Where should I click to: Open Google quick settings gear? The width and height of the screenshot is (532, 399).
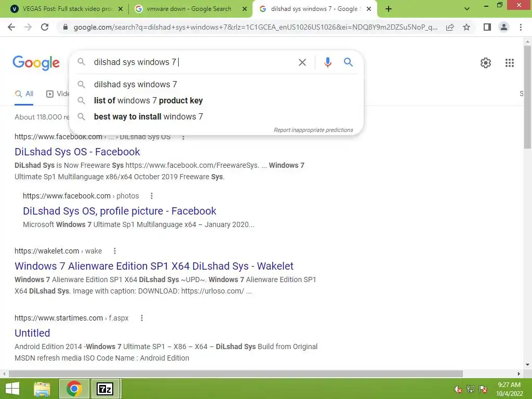486,63
